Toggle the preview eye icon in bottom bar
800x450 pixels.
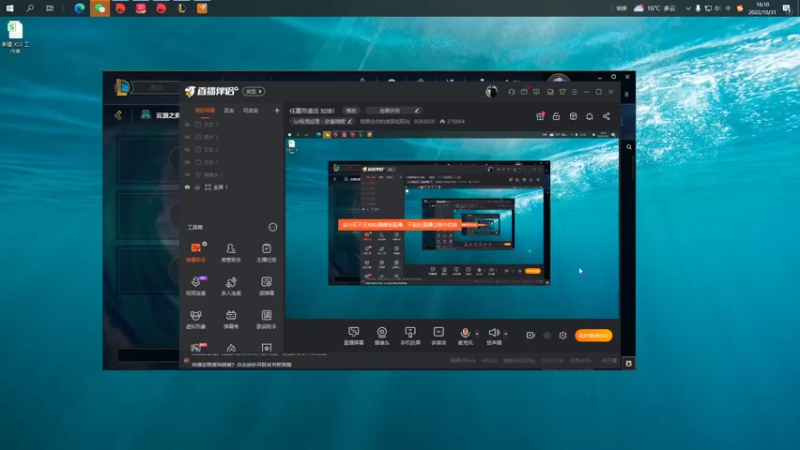click(x=547, y=335)
